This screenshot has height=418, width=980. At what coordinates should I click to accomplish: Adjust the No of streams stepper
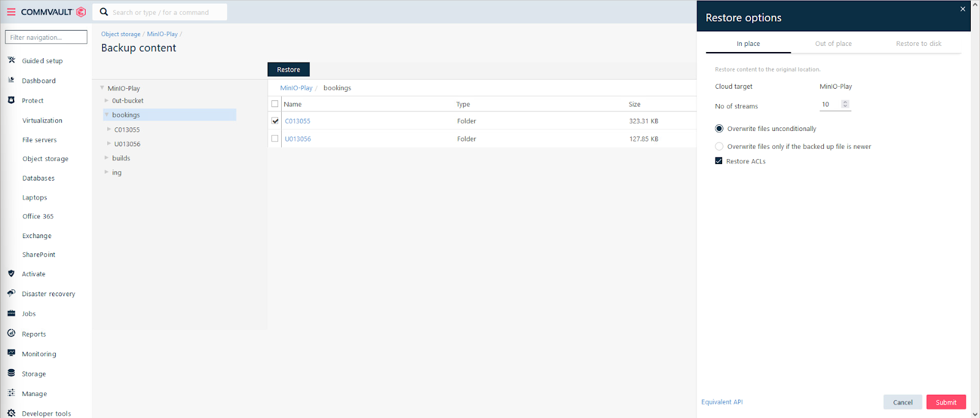(845, 104)
